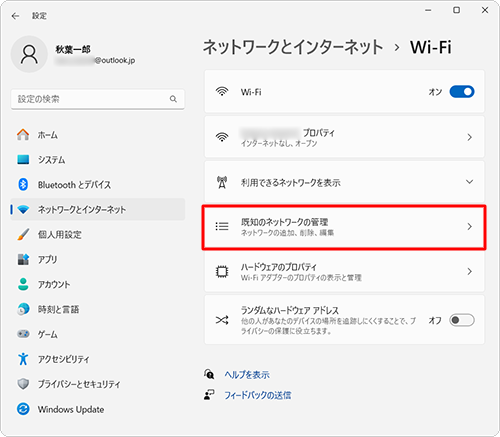Click the magnifier icon in settings search
500x437 pixels.
(173, 99)
